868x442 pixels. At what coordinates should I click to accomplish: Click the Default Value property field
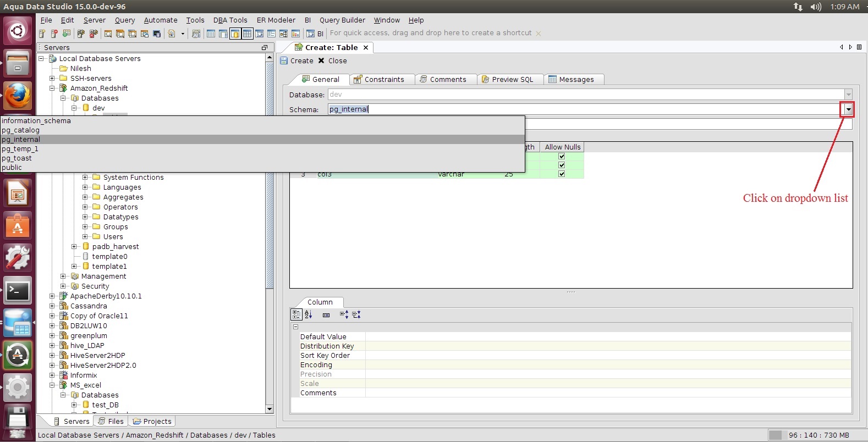click(x=608, y=337)
